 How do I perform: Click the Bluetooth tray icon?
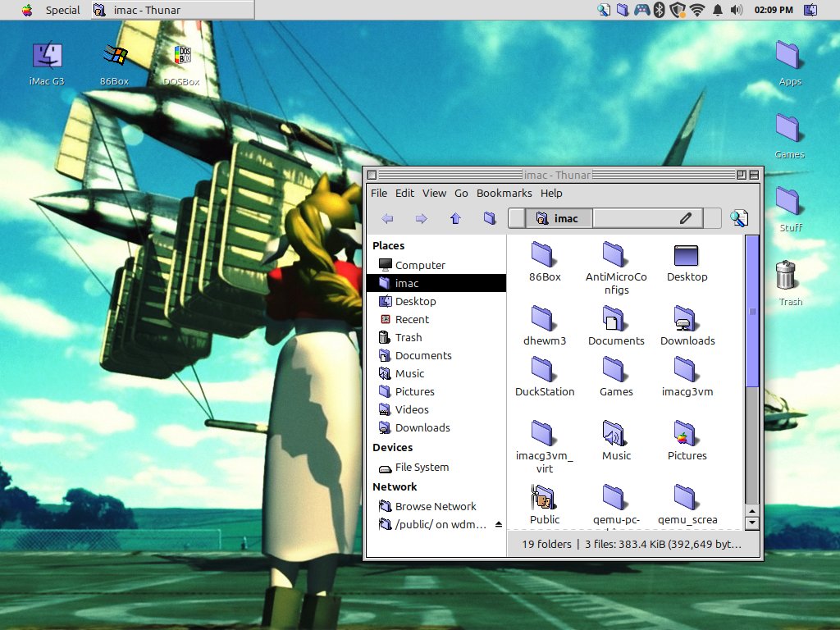click(658, 10)
